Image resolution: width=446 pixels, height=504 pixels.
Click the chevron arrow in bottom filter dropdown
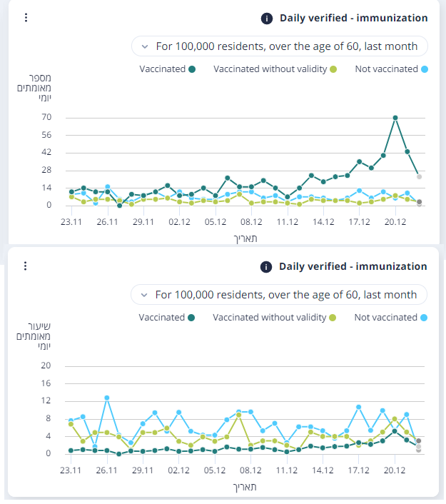click(145, 295)
